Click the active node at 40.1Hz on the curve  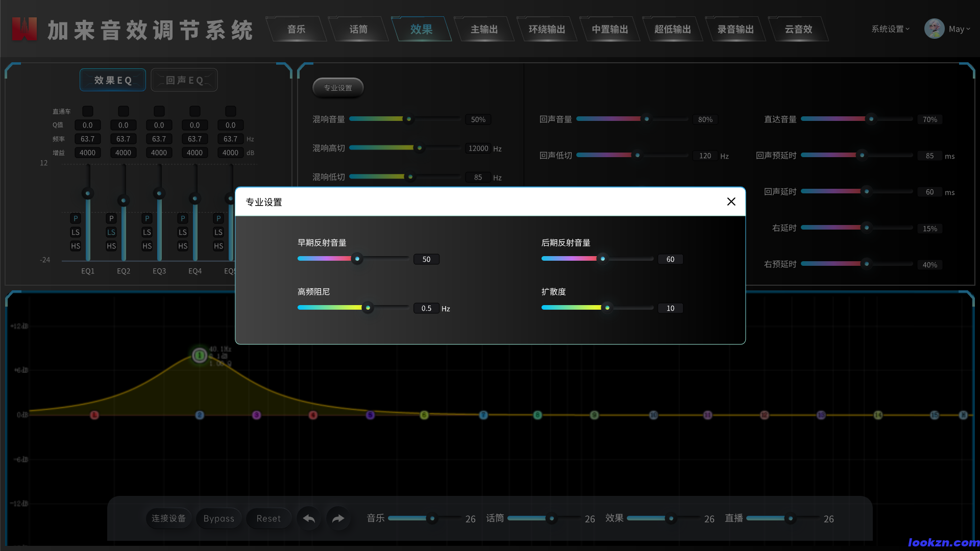(x=199, y=355)
